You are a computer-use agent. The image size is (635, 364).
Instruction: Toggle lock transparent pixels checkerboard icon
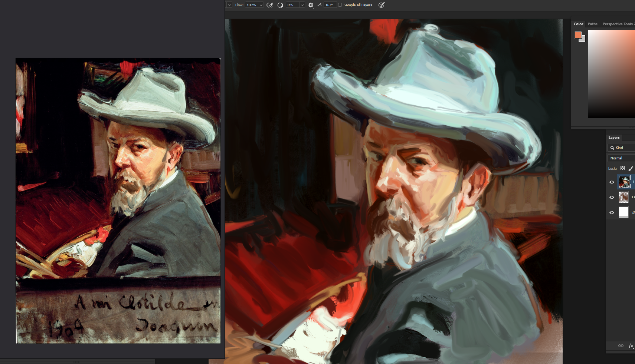[x=622, y=168]
